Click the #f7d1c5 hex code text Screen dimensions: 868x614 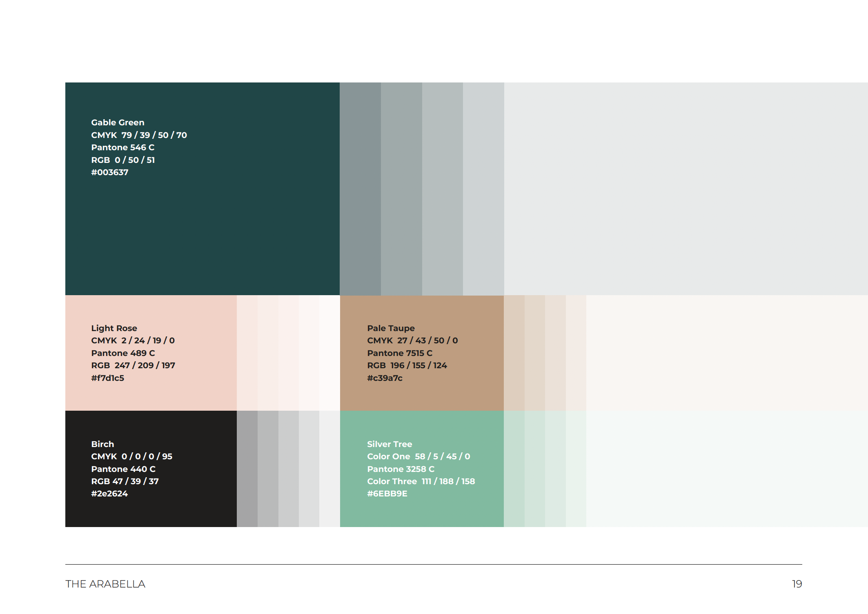pos(108,378)
